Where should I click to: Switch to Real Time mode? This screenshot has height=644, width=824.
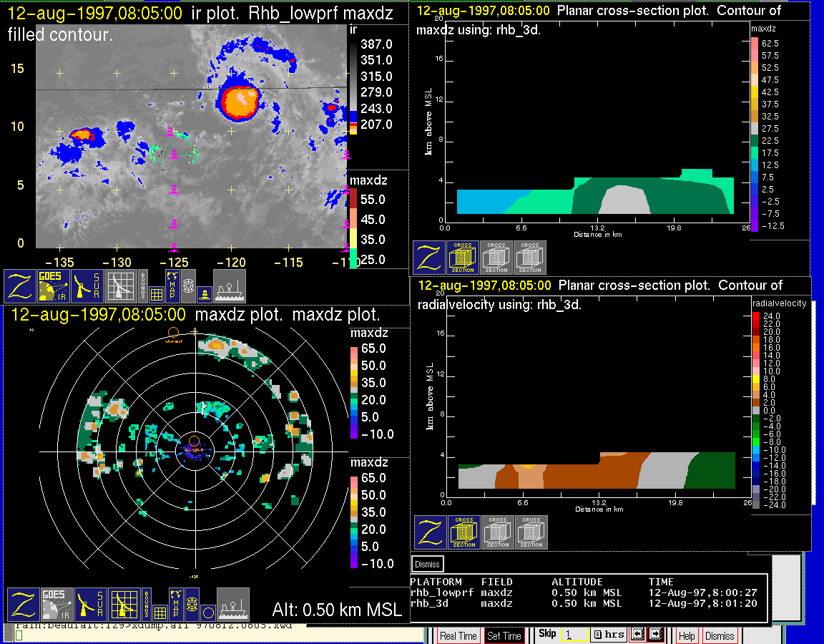458,635
